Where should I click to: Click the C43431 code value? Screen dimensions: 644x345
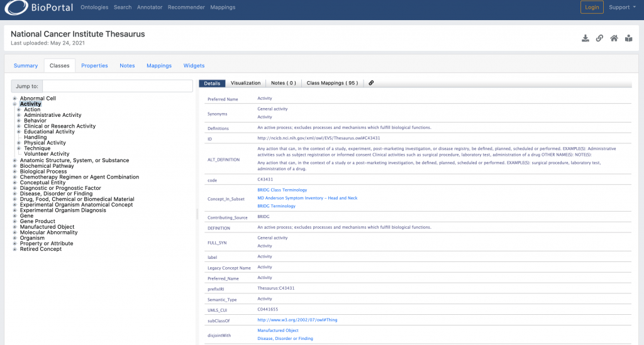click(x=265, y=180)
